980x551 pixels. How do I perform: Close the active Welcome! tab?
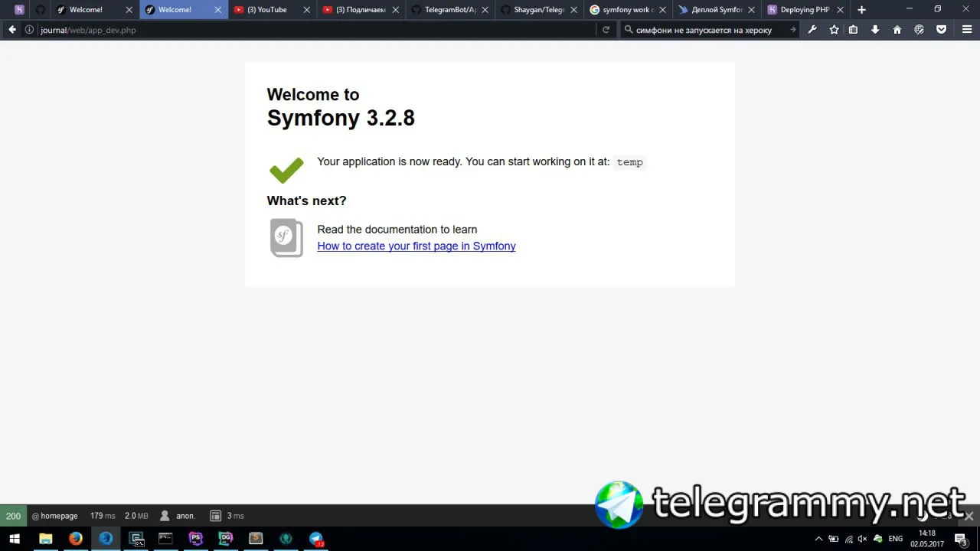click(218, 10)
